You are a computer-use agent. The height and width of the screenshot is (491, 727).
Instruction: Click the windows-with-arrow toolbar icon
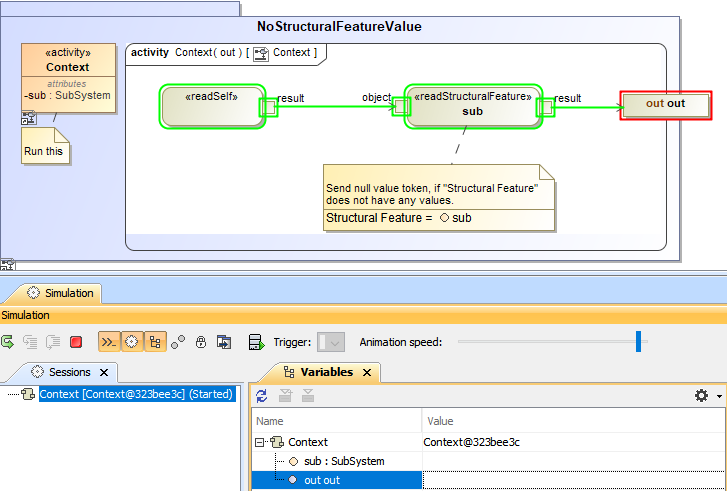tap(224, 343)
